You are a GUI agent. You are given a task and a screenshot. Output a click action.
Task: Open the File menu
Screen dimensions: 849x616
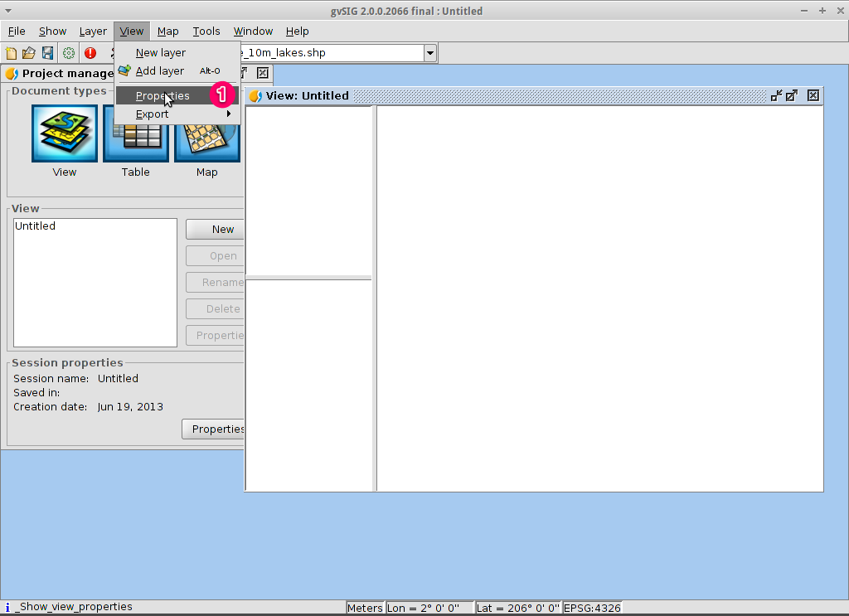pyautogui.click(x=17, y=32)
